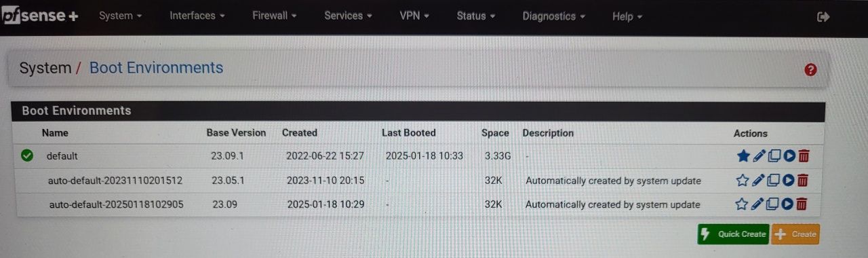The height and width of the screenshot is (258, 868).
Task: Open the VPN menu
Action: pyautogui.click(x=414, y=16)
